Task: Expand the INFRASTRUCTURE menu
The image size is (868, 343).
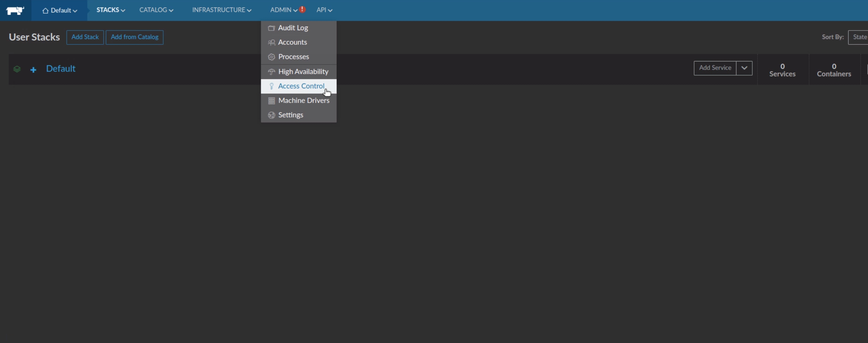Action: tap(222, 10)
